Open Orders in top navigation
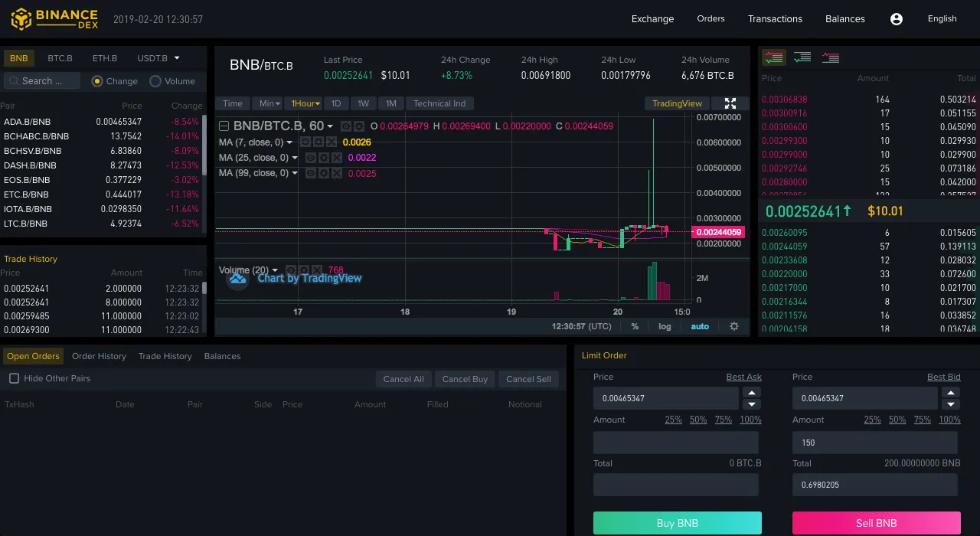The height and width of the screenshot is (536, 980). 710,18
